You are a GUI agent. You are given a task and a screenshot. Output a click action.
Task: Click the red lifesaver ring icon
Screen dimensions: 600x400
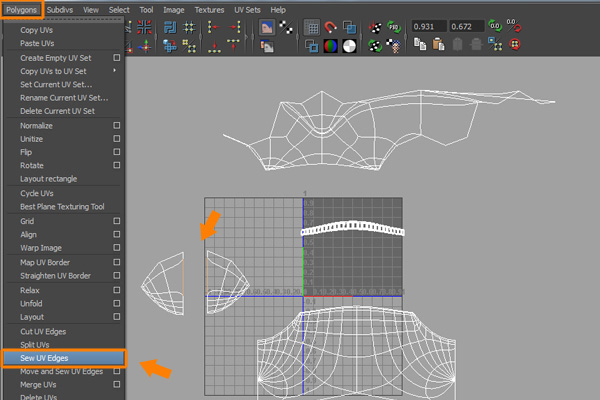coord(515,45)
